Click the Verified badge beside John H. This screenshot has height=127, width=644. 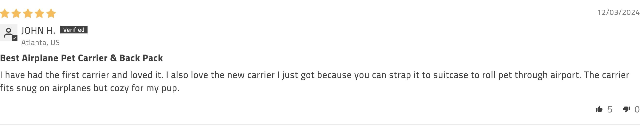click(74, 30)
